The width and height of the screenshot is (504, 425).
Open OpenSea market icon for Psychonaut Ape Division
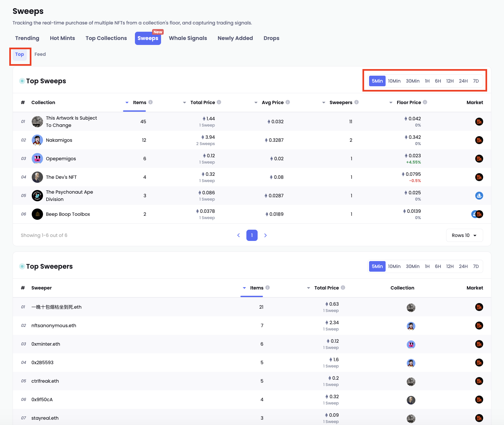tap(479, 196)
